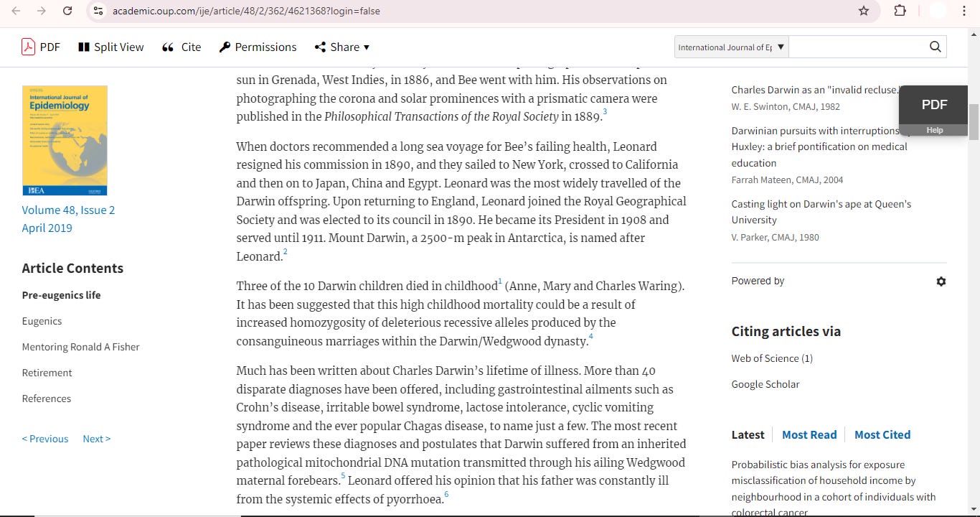Jump to Mentoring Ronald A Fisher section
980x517 pixels.
80,347
